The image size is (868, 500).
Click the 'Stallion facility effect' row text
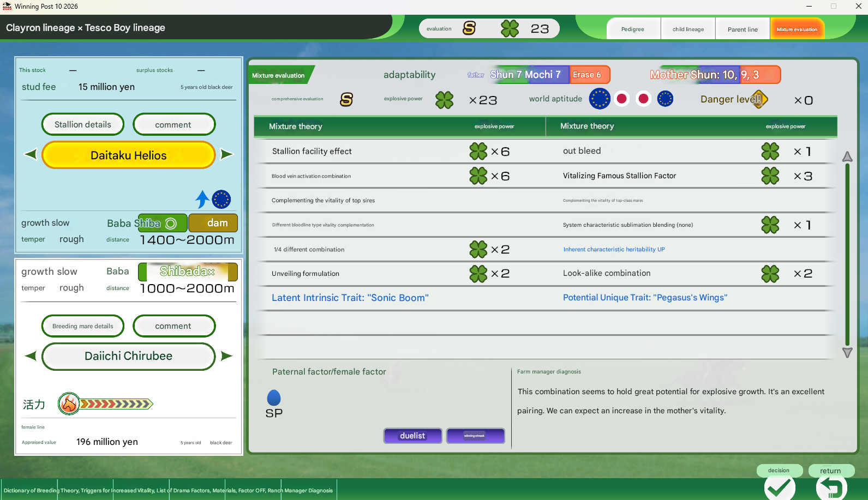(312, 151)
